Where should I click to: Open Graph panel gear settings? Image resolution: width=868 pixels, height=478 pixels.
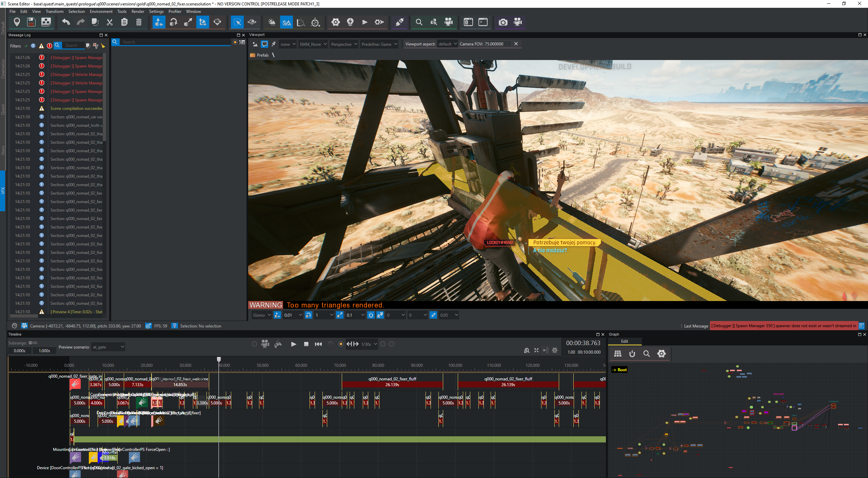[x=661, y=354]
